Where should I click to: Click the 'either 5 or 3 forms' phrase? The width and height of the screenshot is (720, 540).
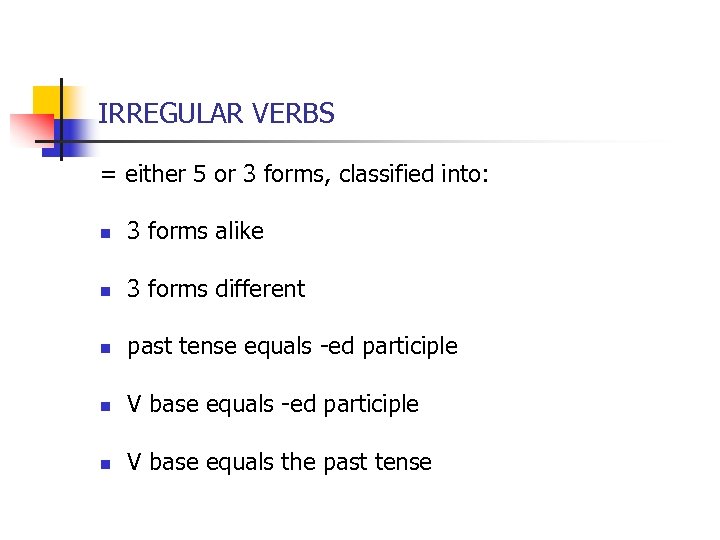tap(228, 175)
